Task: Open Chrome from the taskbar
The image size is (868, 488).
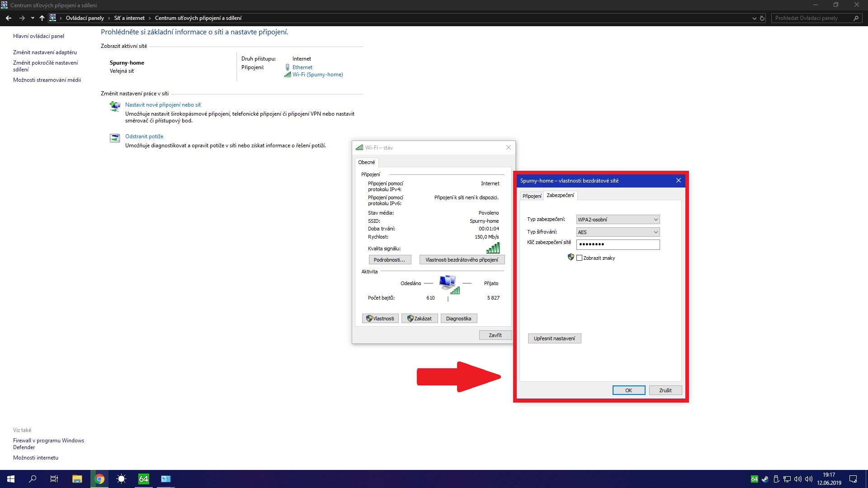Action: [99, 479]
